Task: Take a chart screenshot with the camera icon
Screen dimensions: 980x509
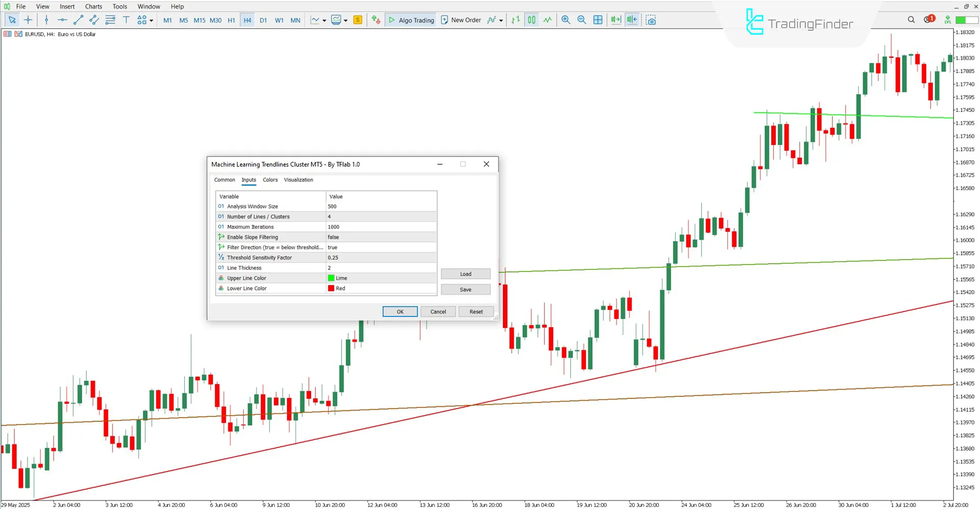Action: pos(651,20)
